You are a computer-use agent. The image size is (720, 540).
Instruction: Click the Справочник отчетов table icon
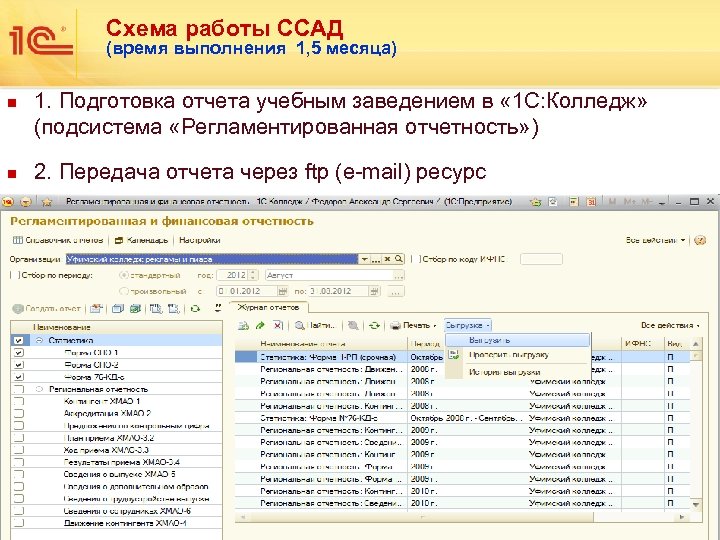[x=18, y=240]
